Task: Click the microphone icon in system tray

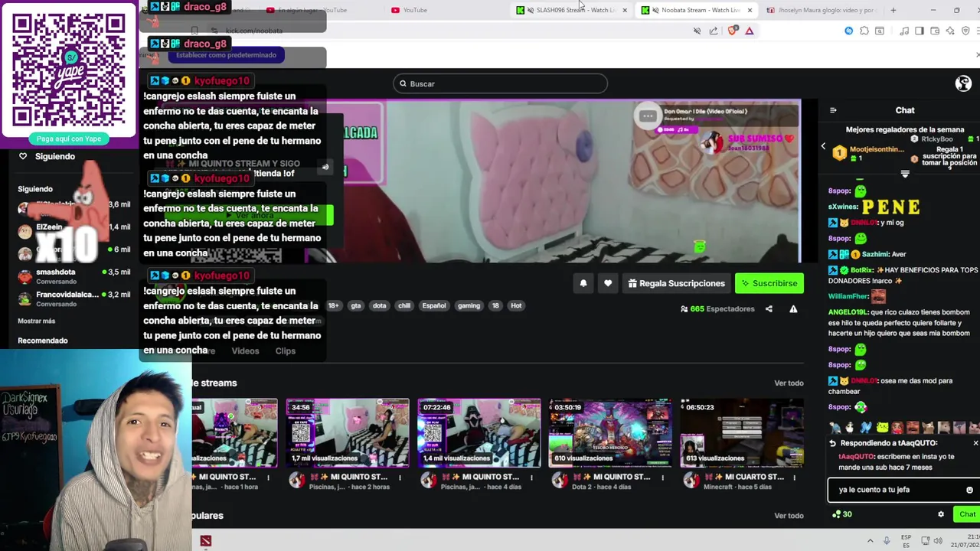Action: point(887,541)
